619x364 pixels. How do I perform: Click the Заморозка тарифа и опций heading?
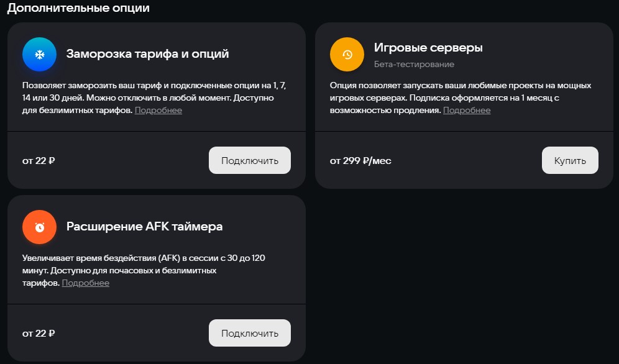click(147, 53)
